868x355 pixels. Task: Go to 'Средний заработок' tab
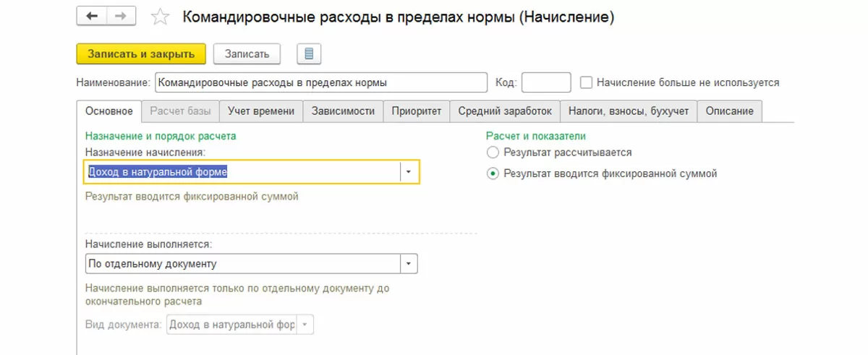505,111
